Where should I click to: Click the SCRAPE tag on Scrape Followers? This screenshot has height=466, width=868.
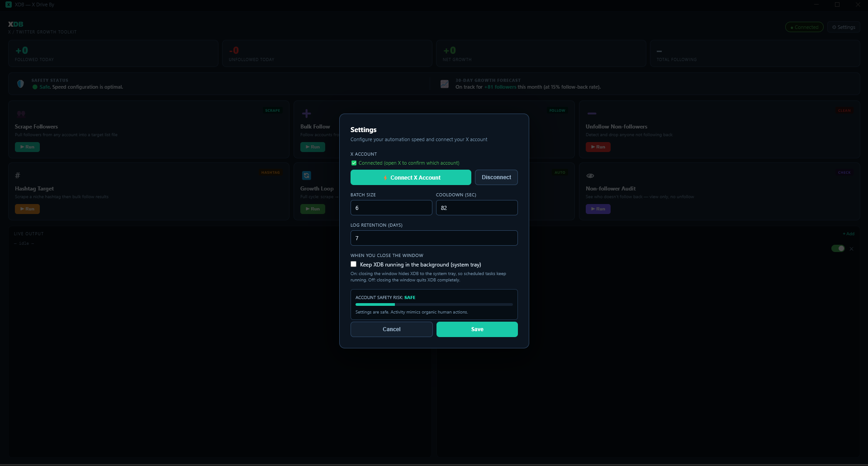[273, 110]
